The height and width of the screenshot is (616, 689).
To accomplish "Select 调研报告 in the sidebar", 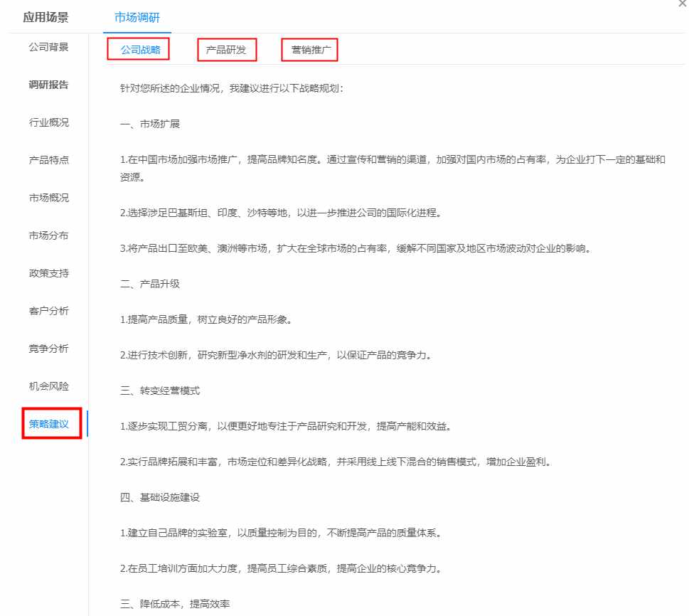I will pos(49,85).
